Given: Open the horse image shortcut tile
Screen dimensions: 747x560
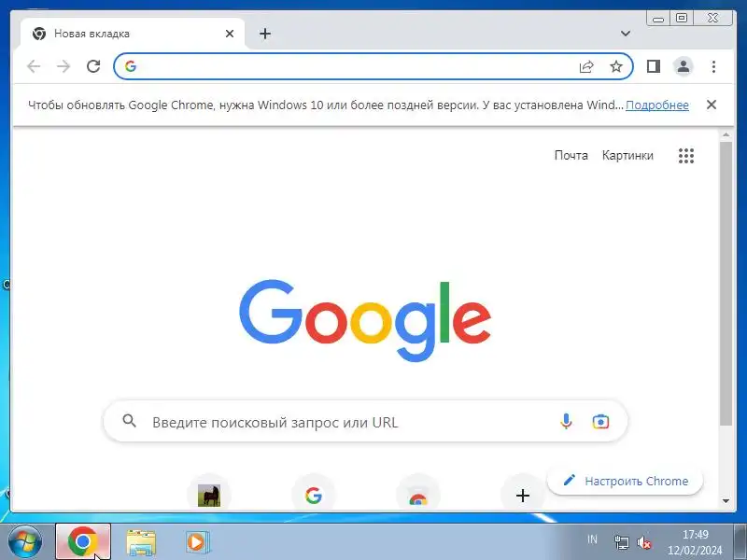Looking at the screenshot, I should coord(208,496).
